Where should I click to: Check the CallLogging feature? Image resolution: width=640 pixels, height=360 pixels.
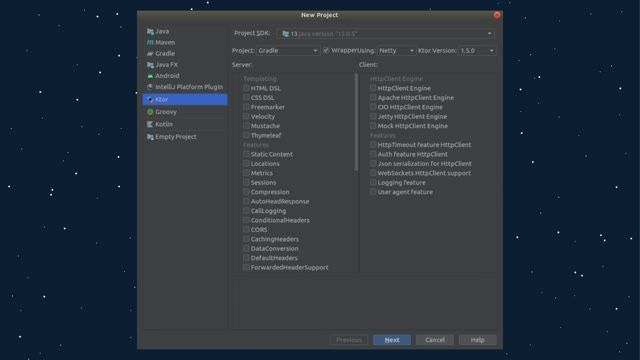(246, 210)
